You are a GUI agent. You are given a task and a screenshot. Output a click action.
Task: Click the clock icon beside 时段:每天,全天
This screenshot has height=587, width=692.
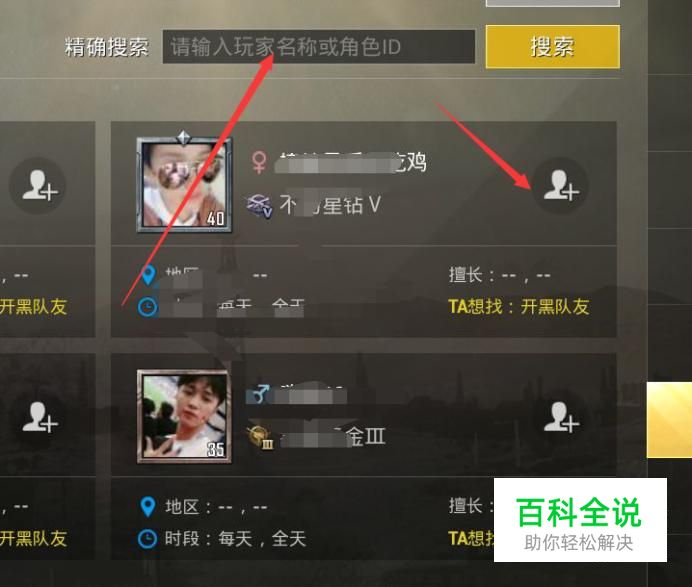147,539
